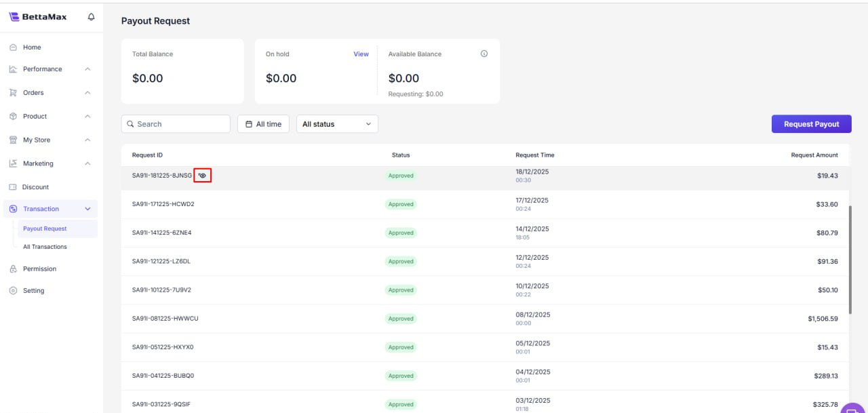
Task: Click the Setting gear icon
Action: [13, 291]
